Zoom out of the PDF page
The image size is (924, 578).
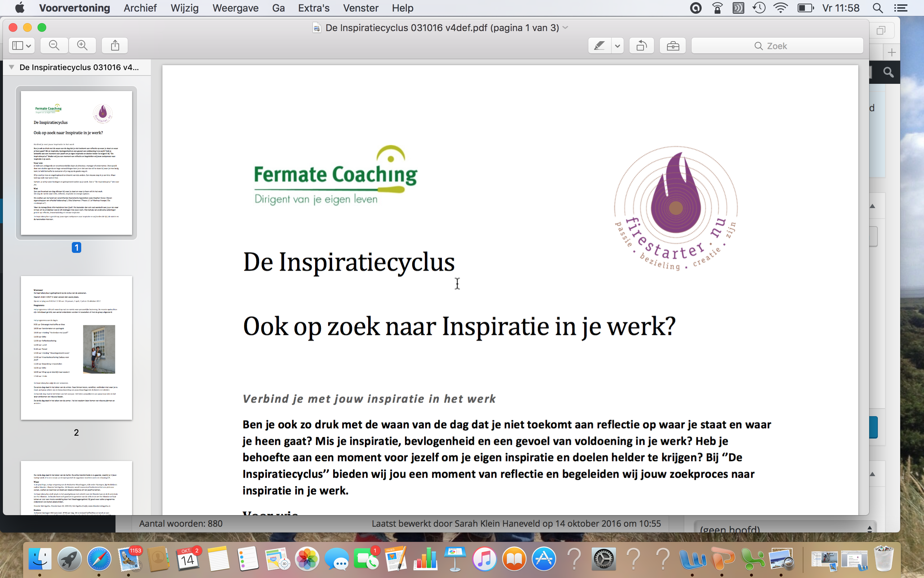point(54,46)
